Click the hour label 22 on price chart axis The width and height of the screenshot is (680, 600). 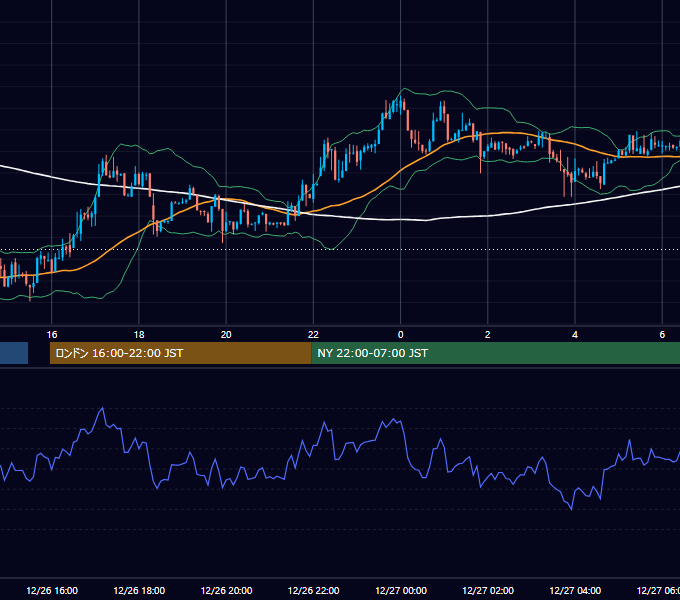pos(313,335)
